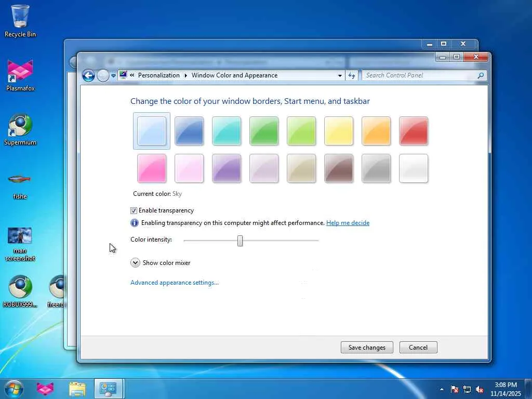This screenshot has width=532, height=399.
Task: Select the tan Taupe swatch
Action: [x=301, y=168]
